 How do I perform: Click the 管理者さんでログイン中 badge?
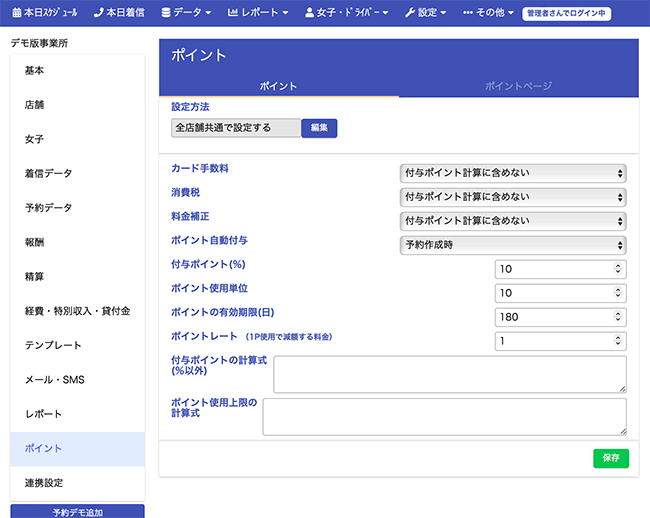pos(566,13)
